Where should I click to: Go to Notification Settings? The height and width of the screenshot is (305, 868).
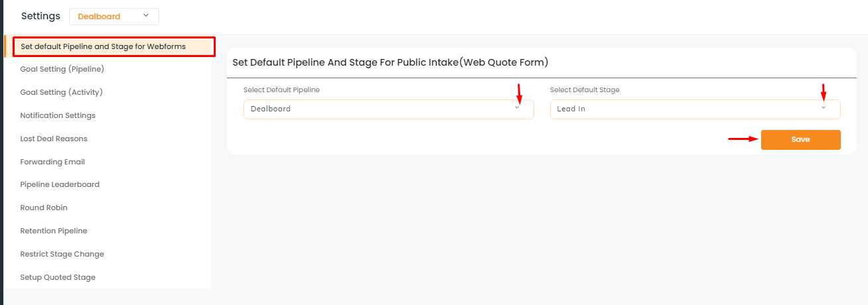point(58,115)
